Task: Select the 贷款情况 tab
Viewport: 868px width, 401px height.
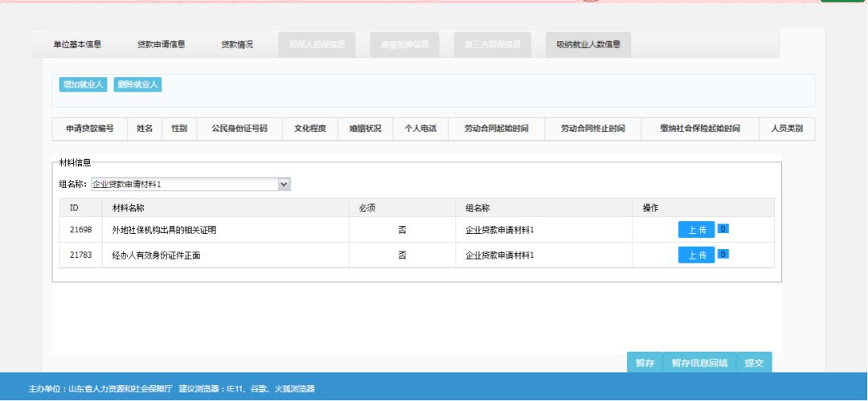Action: (x=237, y=44)
